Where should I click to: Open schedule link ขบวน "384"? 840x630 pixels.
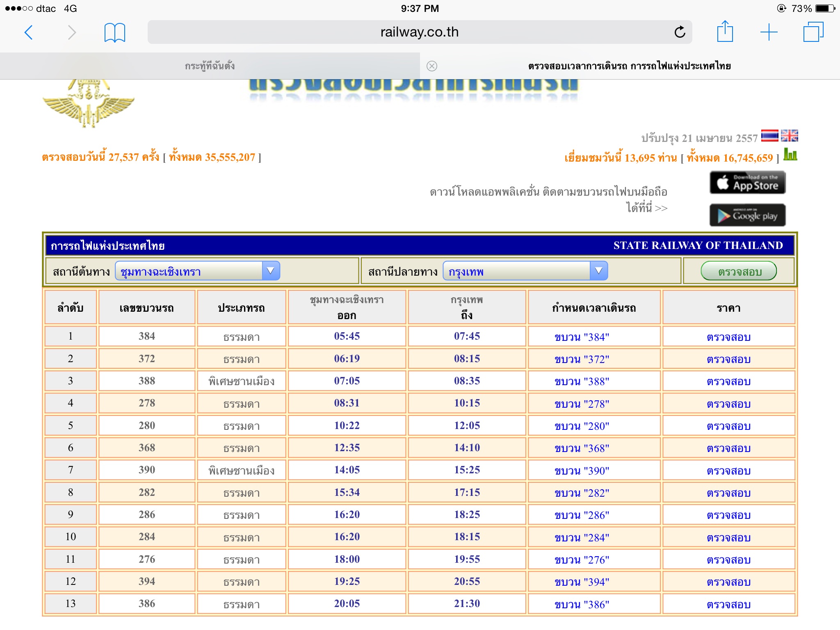[582, 337]
